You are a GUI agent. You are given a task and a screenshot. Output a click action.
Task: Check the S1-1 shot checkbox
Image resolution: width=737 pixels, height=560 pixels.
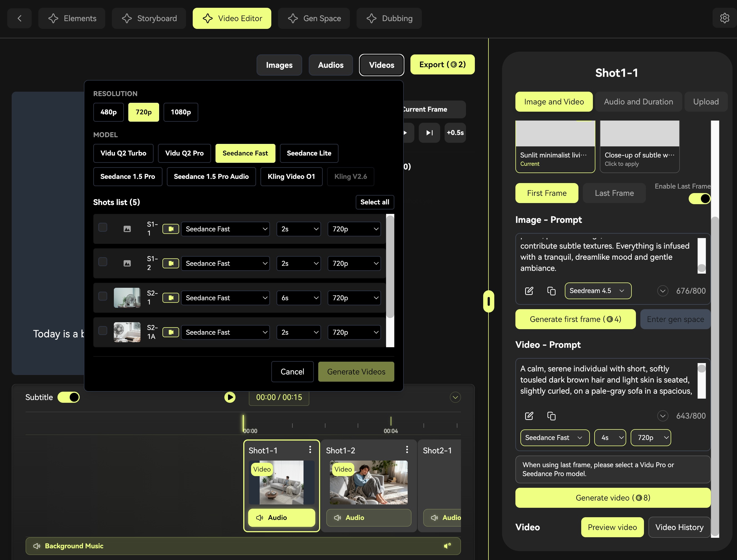103,227
